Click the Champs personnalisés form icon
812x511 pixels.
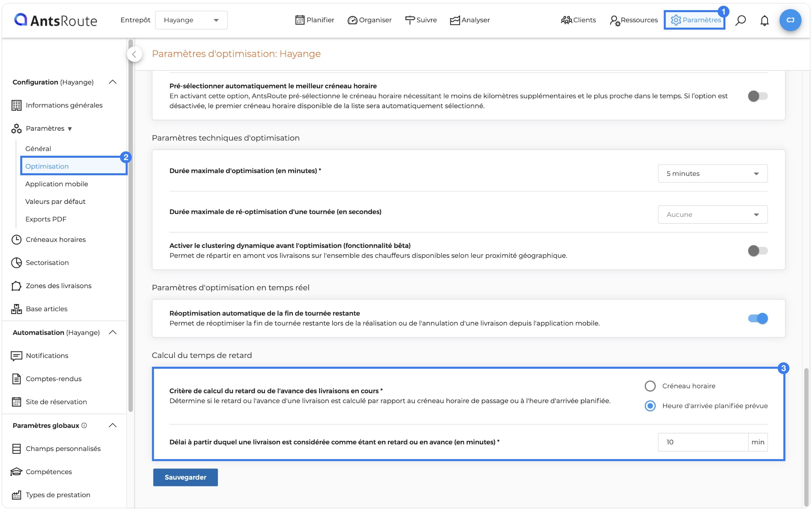16,449
